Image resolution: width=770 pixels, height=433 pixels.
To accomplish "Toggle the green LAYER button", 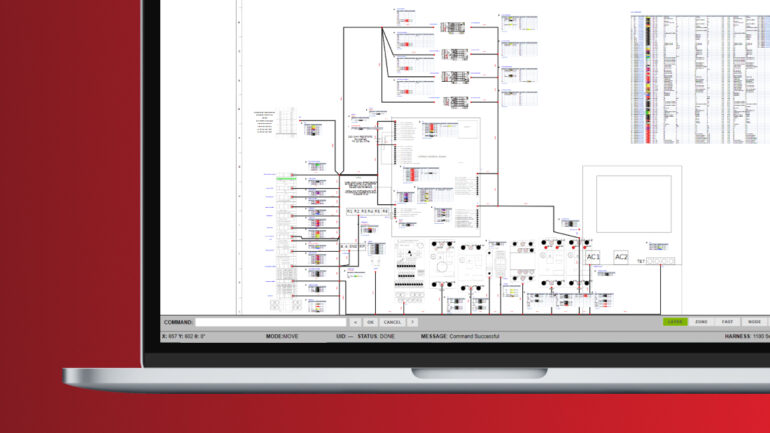I will [675, 322].
